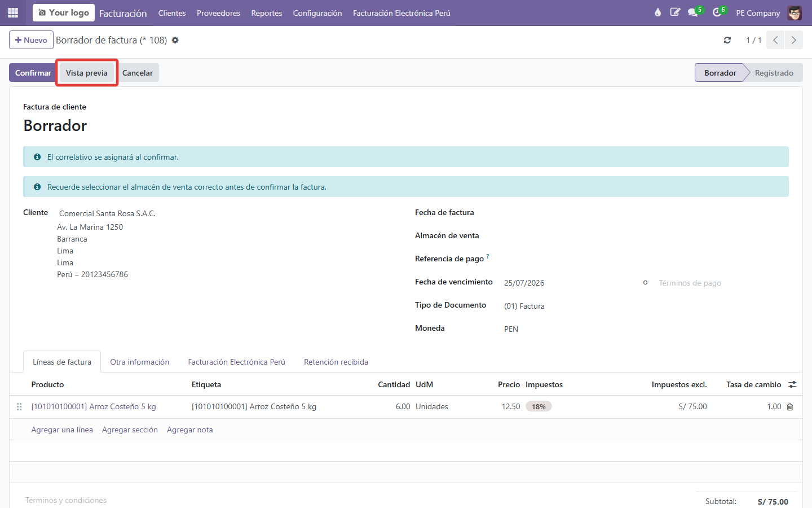Open the Almacén de venta field
The image size is (812, 508).
click(646, 236)
